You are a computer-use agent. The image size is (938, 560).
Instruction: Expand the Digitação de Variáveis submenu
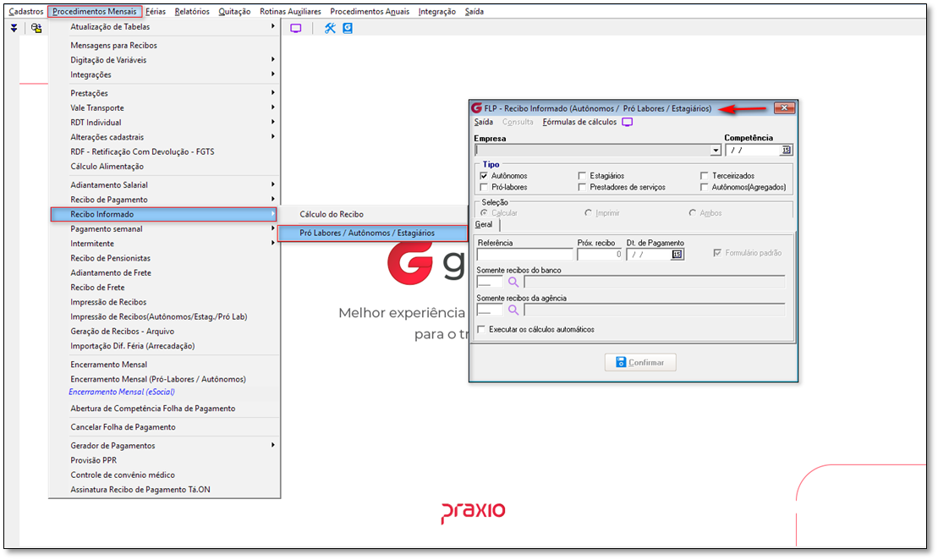273,59
